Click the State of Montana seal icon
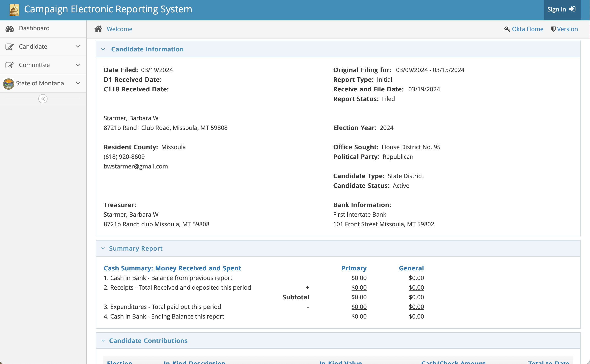590x364 pixels. pyautogui.click(x=8, y=84)
